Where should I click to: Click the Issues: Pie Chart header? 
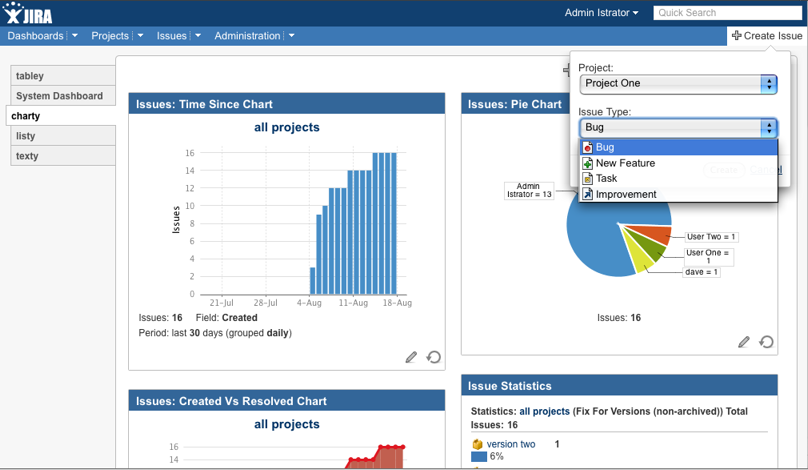tap(514, 104)
